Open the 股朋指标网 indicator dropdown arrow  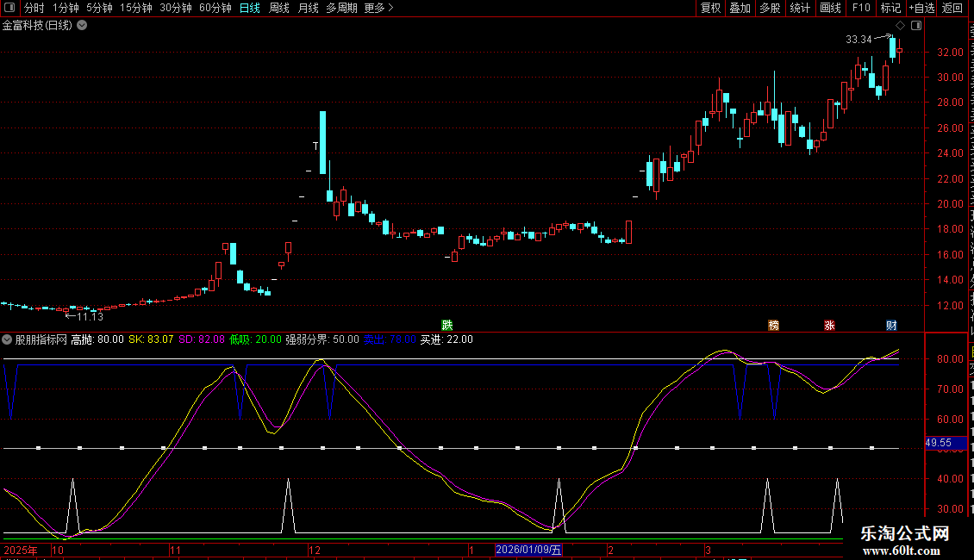[7, 339]
